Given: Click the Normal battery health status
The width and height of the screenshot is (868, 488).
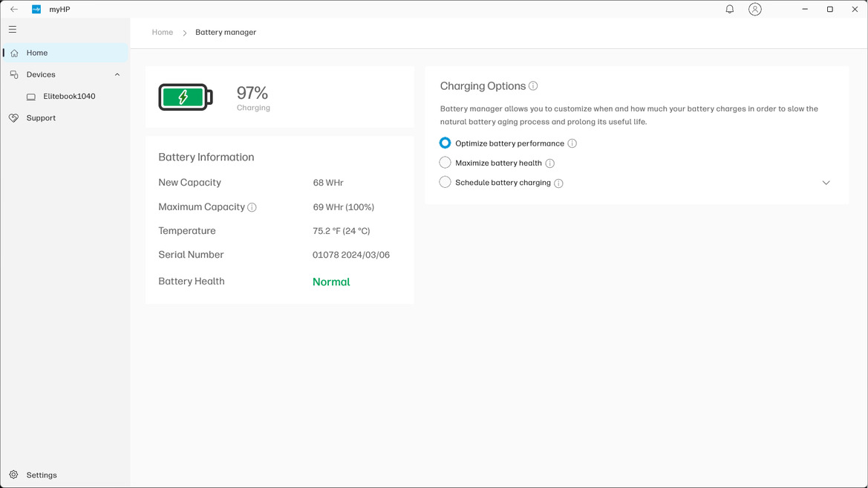Looking at the screenshot, I should point(331,282).
